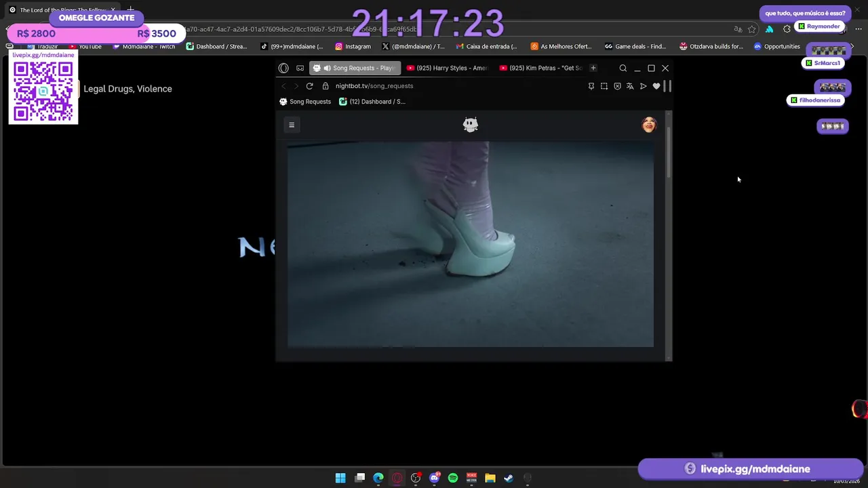
Task: Open the TikTok (99+)mdmdaiane bookmark
Action: [x=292, y=47]
